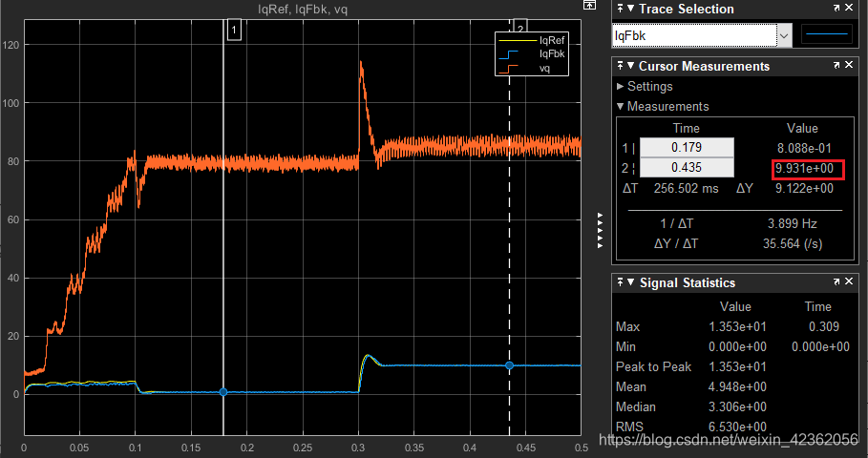The height and width of the screenshot is (458, 868).
Task: Click the Min value 0.000e+00
Action: click(x=737, y=346)
